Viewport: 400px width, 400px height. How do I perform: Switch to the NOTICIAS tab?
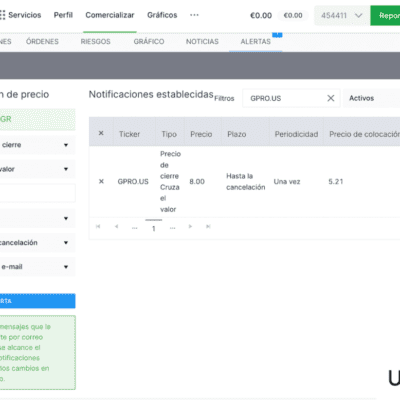[202, 42]
